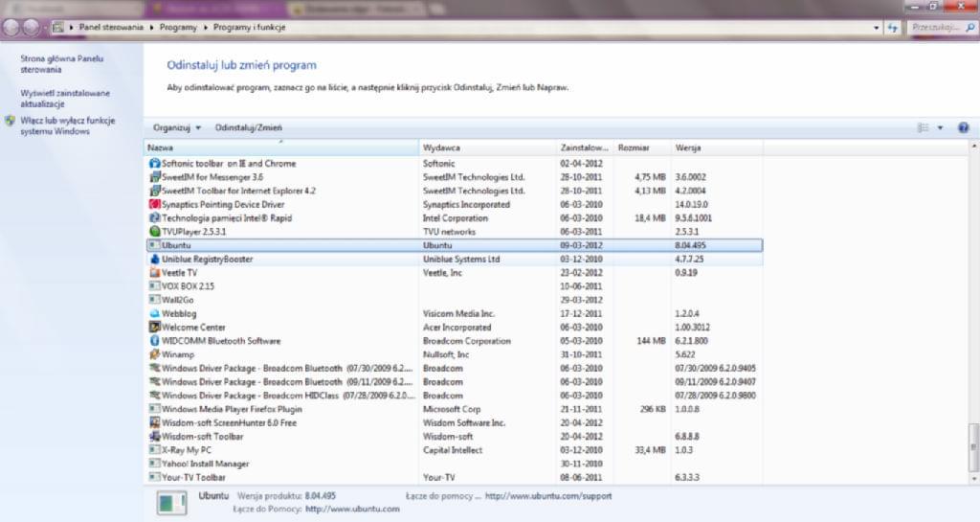Click Uniblue Systems Ltd publisher cell
980x522 pixels.
[461, 259]
